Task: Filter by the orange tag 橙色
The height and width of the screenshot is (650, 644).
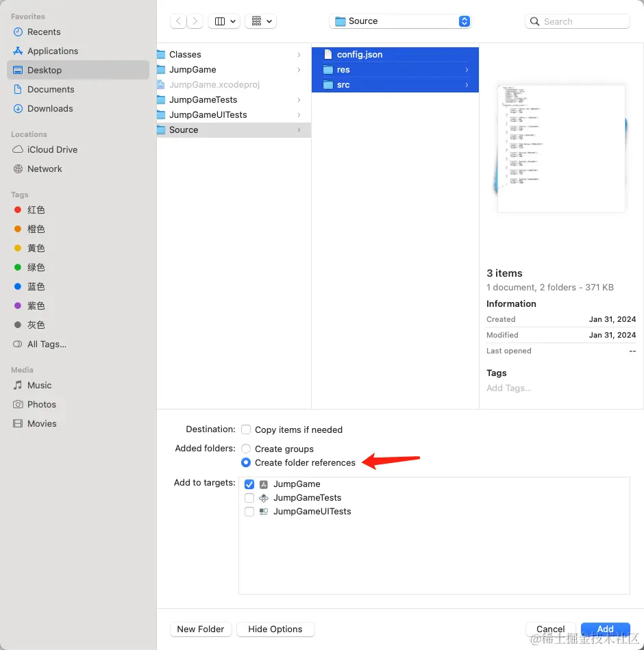Action: [x=78, y=229]
